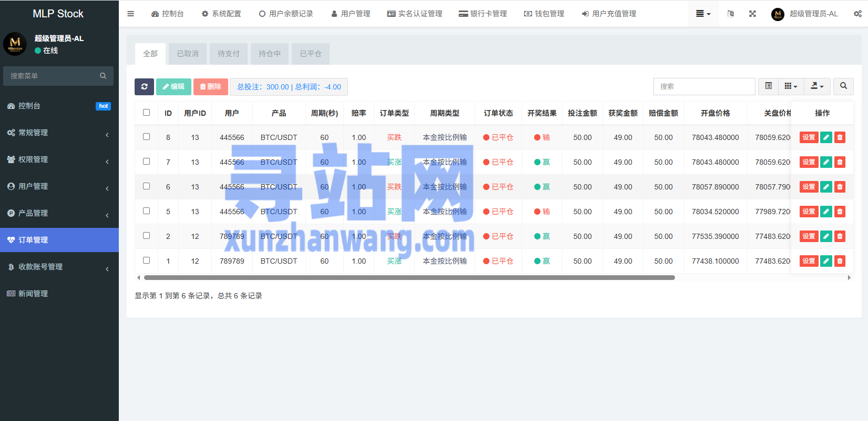Click the search magnifier button beside table
Image resolution: width=868 pixels, height=421 pixels.
843,86
